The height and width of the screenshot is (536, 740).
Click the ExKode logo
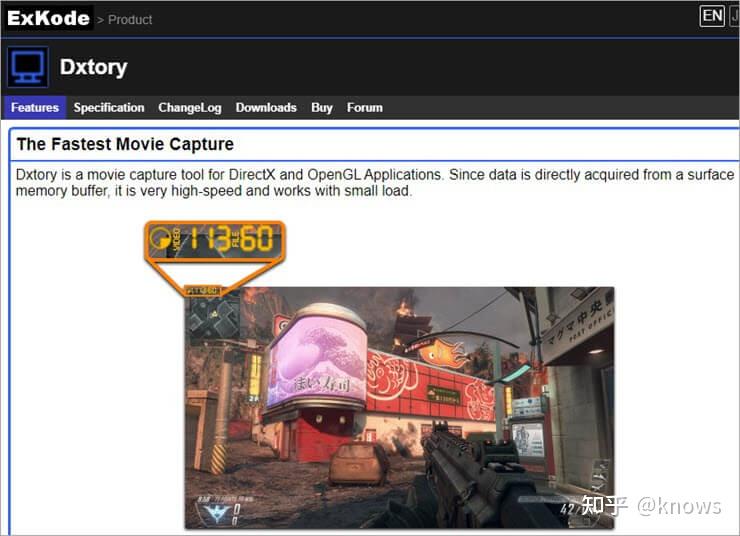48,18
